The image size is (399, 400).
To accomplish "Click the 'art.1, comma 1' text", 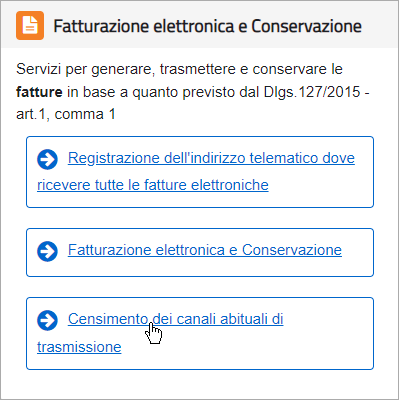I will point(66,114).
